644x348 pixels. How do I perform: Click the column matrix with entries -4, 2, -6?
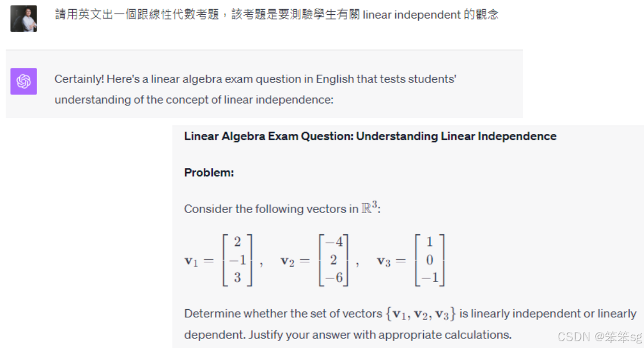click(x=333, y=260)
